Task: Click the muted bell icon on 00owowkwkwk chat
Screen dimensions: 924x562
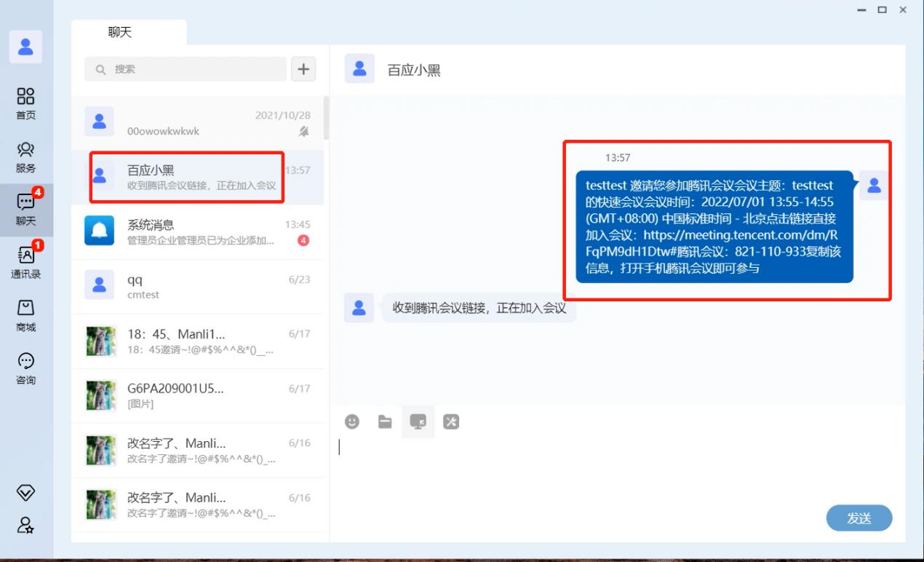Action: coord(303,131)
